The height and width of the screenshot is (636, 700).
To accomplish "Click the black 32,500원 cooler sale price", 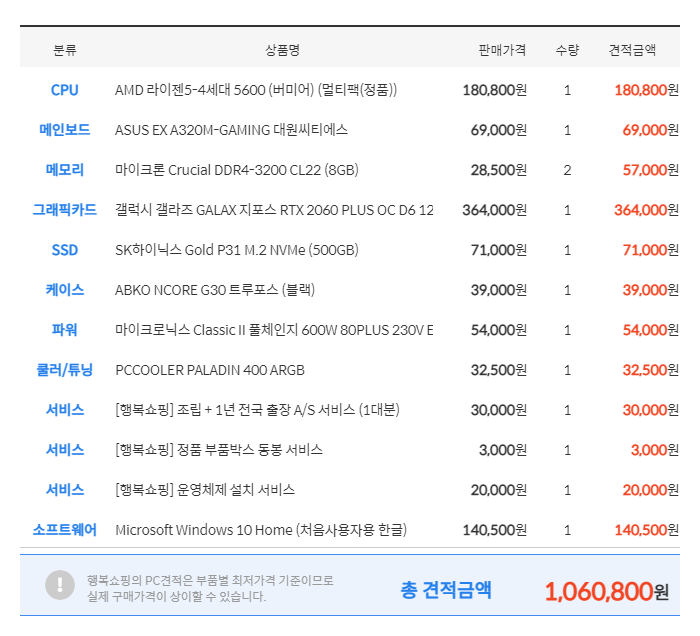I will click(x=499, y=370).
